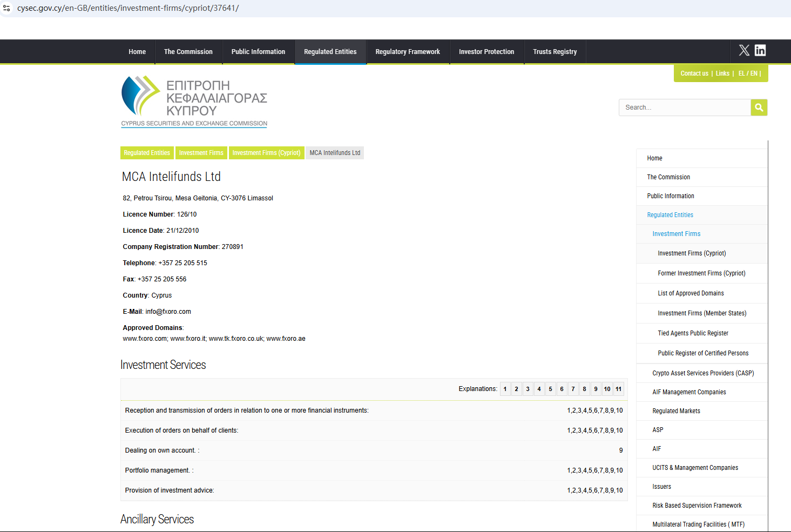Show explanation number 10

click(607, 389)
